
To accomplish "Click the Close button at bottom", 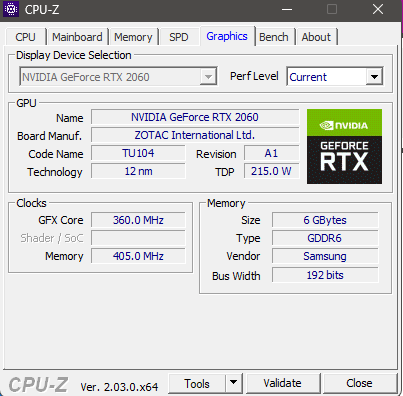I will pyautogui.click(x=359, y=383).
